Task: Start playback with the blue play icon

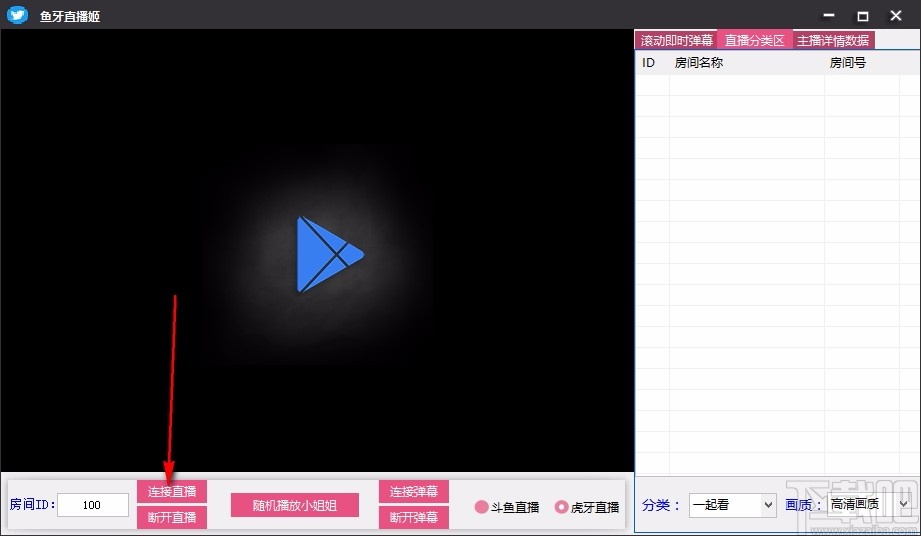Action: pyautogui.click(x=330, y=254)
